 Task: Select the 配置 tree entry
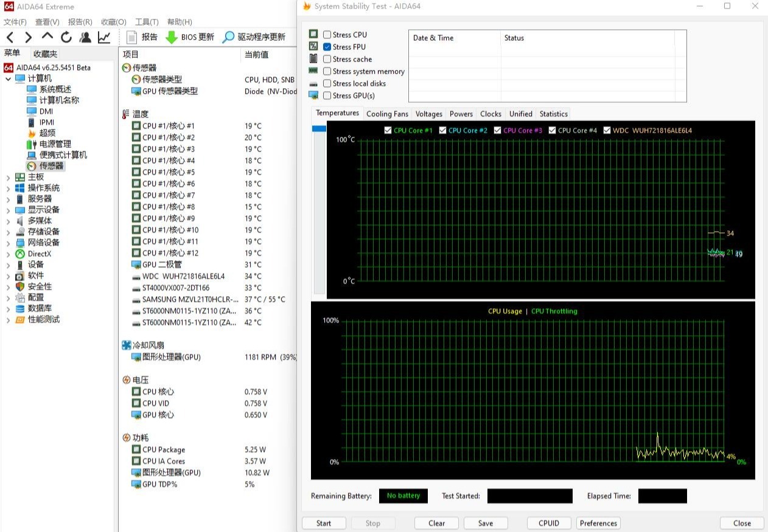[x=36, y=297]
